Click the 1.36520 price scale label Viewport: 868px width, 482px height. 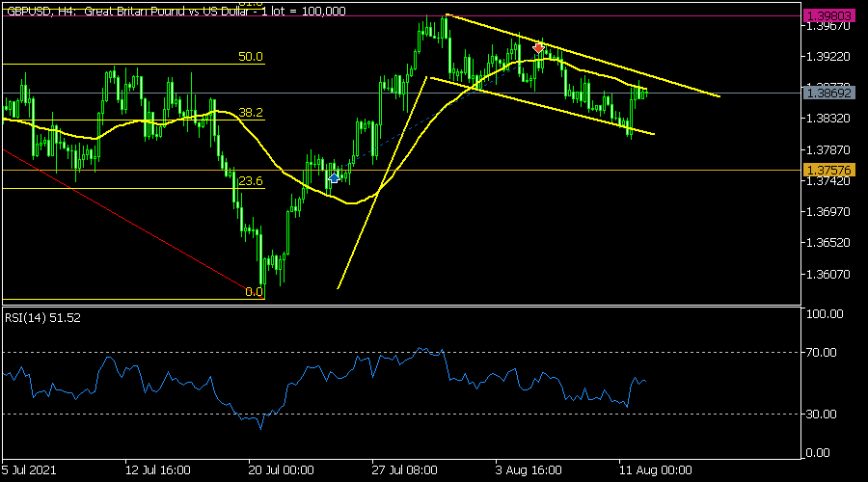828,243
